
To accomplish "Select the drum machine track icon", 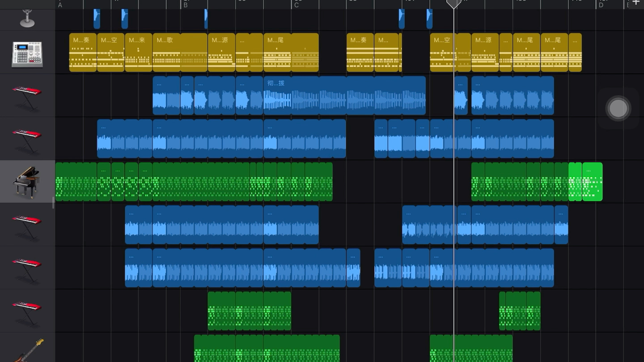I will point(27,54).
